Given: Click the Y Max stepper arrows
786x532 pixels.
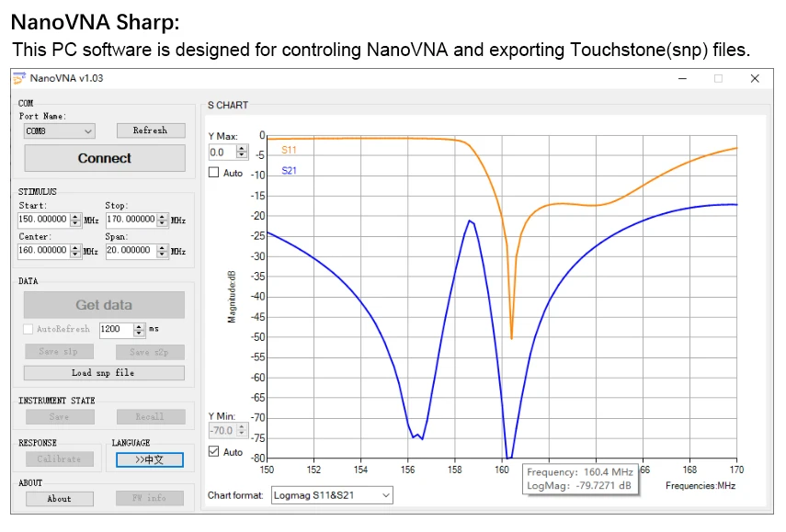Looking at the screenshot, I should pyautogui.click(x=242, y=153).
